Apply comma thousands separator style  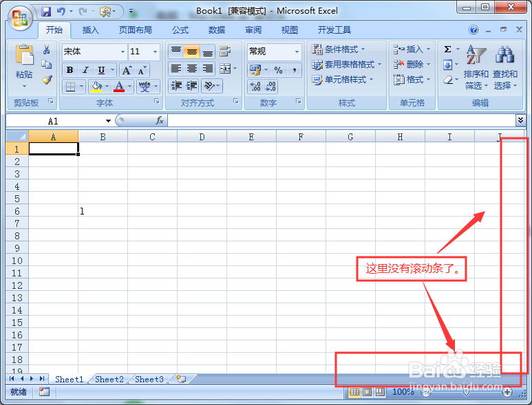294,70
